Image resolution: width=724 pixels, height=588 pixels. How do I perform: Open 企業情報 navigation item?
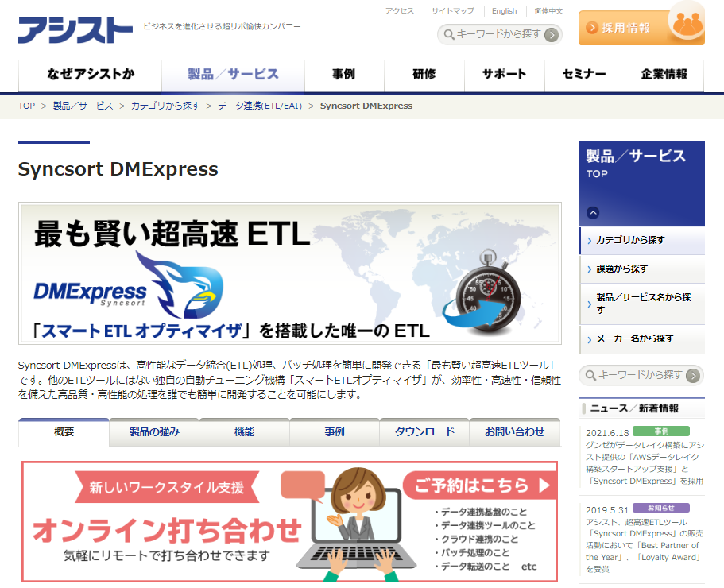point(664,75)
